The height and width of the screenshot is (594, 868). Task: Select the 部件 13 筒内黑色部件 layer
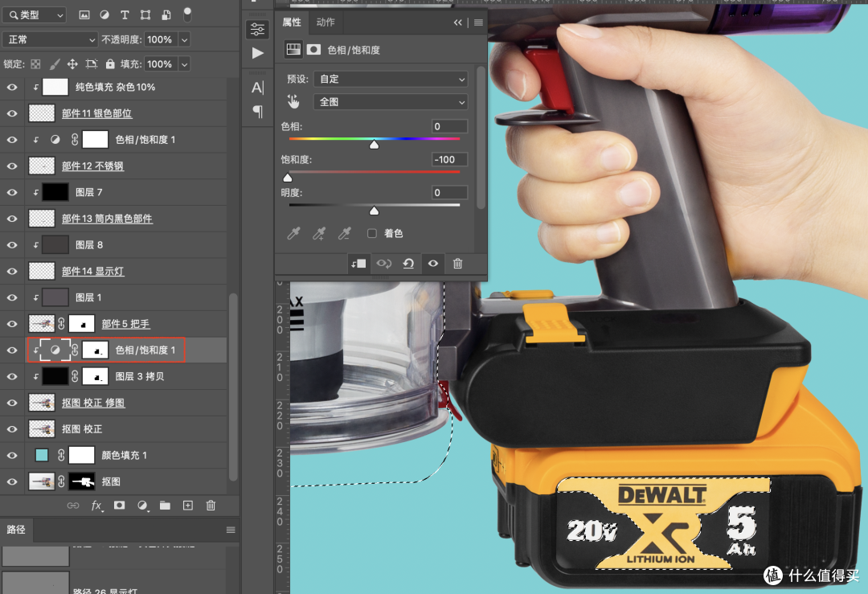click(x=107, y=219)
